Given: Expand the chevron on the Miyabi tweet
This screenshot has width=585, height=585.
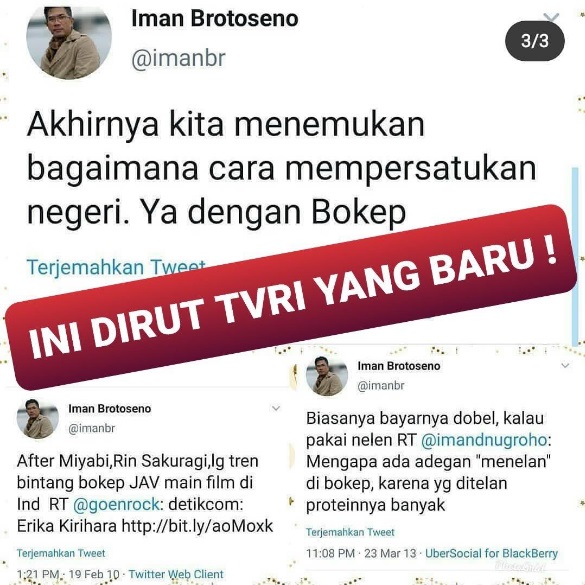Looking at the screenshot, I should [276, 409].
